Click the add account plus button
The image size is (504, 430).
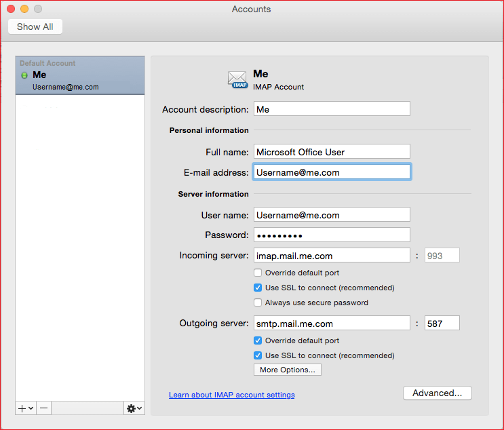click(x=26, y=408)
